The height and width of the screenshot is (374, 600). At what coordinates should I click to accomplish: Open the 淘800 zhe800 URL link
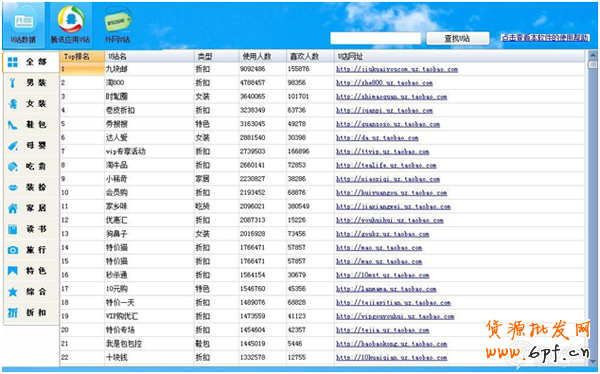tap(384, 83)
